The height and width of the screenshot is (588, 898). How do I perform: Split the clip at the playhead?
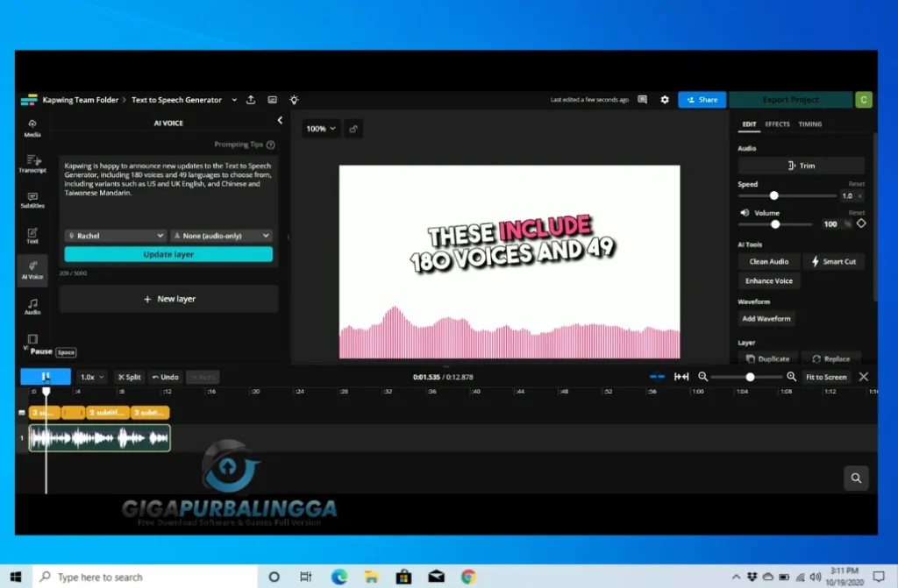(x=128, y=376)
